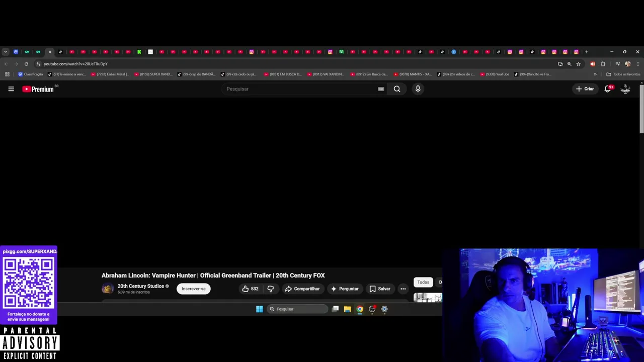Open the '(9338) YouTube' bookmark
644x362 pixels.
(495, 74)
